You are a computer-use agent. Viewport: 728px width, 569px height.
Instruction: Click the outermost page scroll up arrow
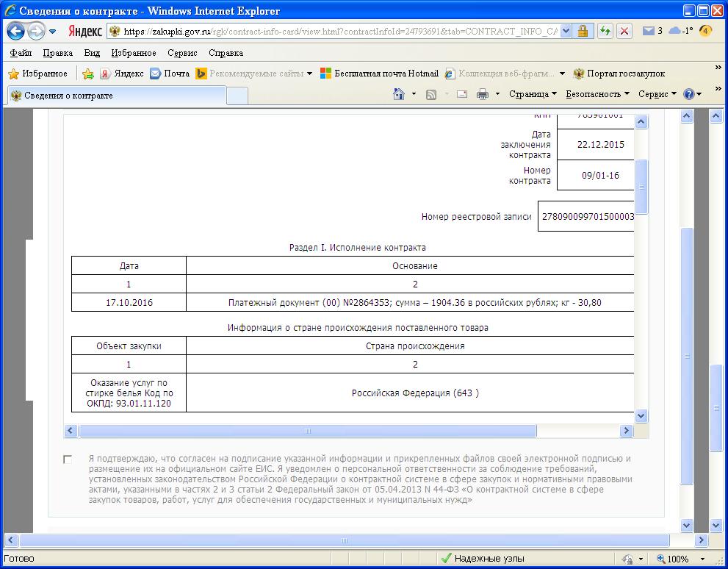(x=716, y=116)
